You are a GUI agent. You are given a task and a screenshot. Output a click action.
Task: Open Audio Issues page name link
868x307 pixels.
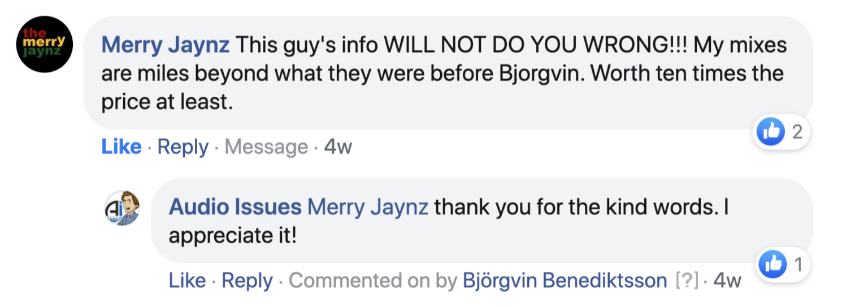[235, 207]
